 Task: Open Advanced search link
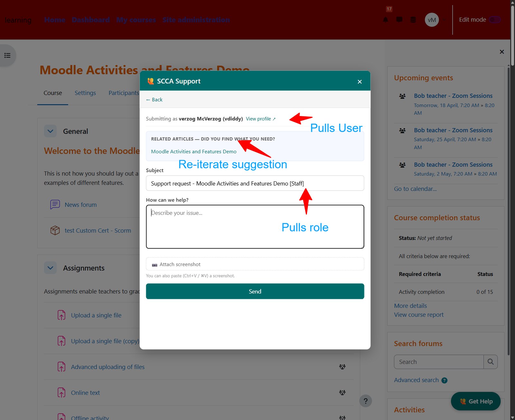[416, 380]
